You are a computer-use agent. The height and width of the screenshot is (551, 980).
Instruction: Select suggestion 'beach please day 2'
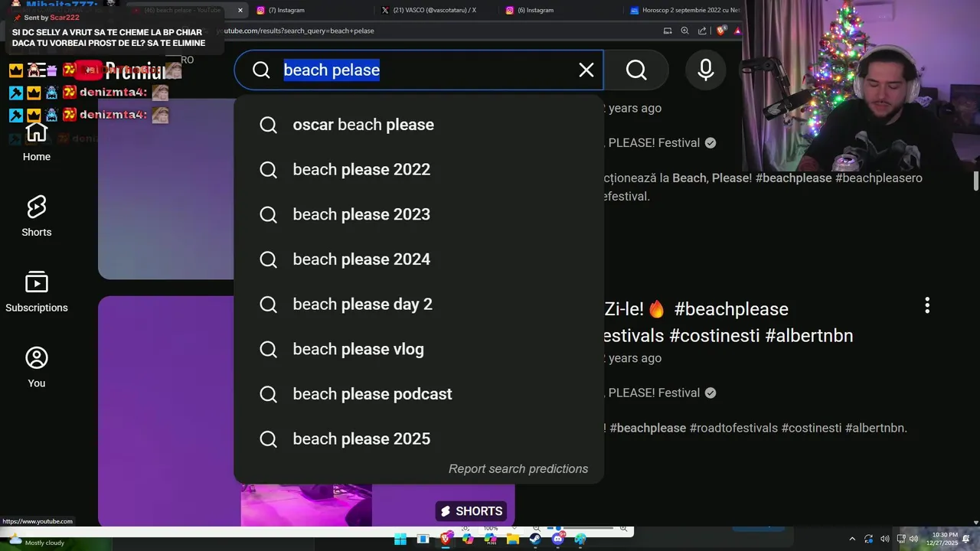(x=418, y=305)
